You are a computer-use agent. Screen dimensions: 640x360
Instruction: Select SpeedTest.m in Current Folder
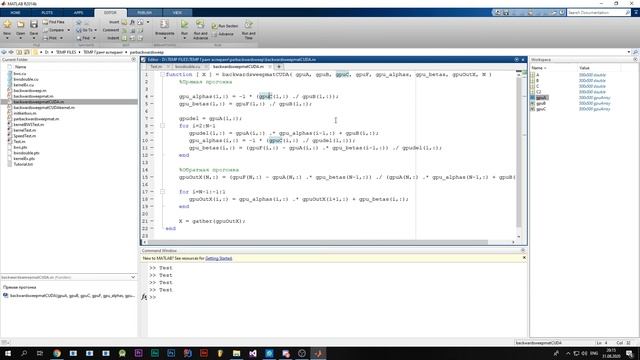coord(24,136)
